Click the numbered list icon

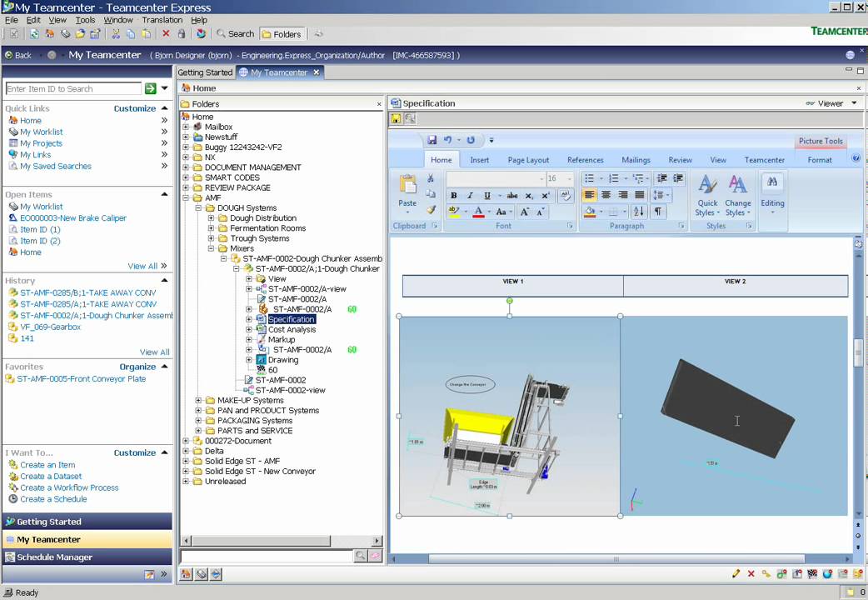(x=613, y=178)
